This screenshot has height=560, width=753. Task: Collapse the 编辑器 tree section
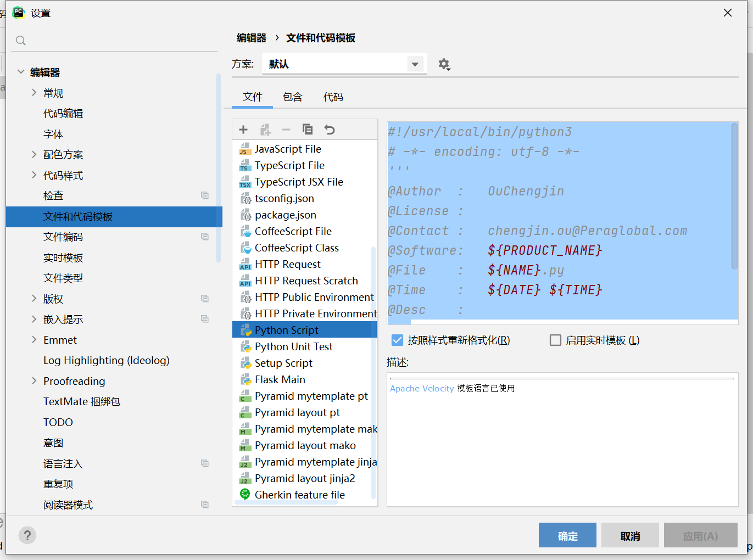click(x=21, y=72)
